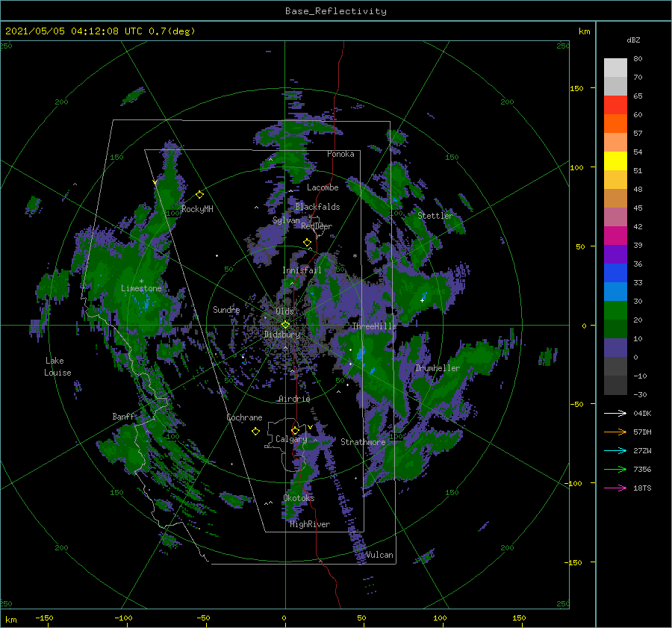Click the dBZ legend heading
Image resolution: width=672 pixels, height=628 pixels.
[x=633, y=40]
